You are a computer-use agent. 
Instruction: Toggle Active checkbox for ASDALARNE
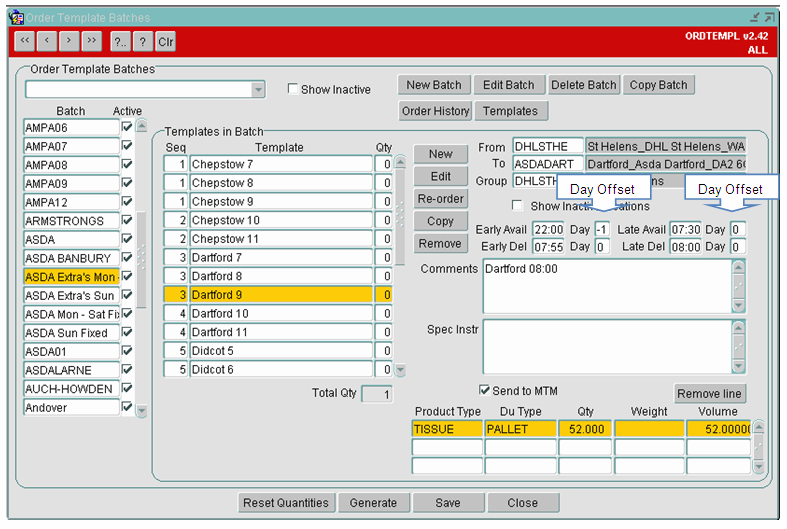(x=127, y=369)
